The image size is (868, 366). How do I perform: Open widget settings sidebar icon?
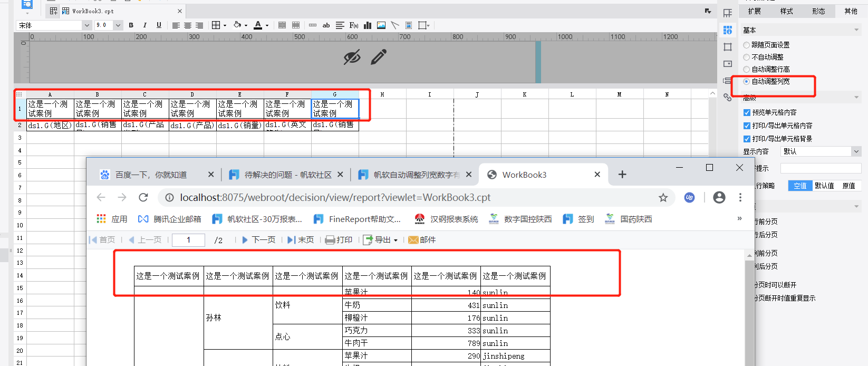click(728, 64)
